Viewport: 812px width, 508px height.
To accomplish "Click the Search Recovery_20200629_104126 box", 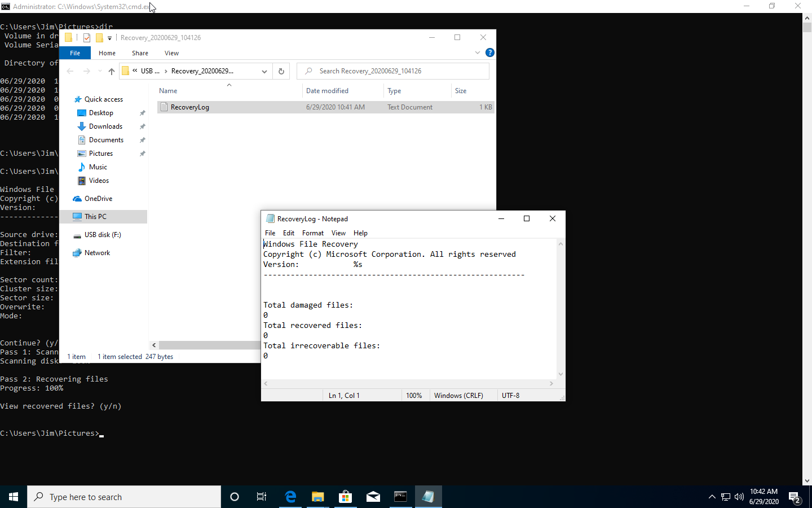I will 393,71.
